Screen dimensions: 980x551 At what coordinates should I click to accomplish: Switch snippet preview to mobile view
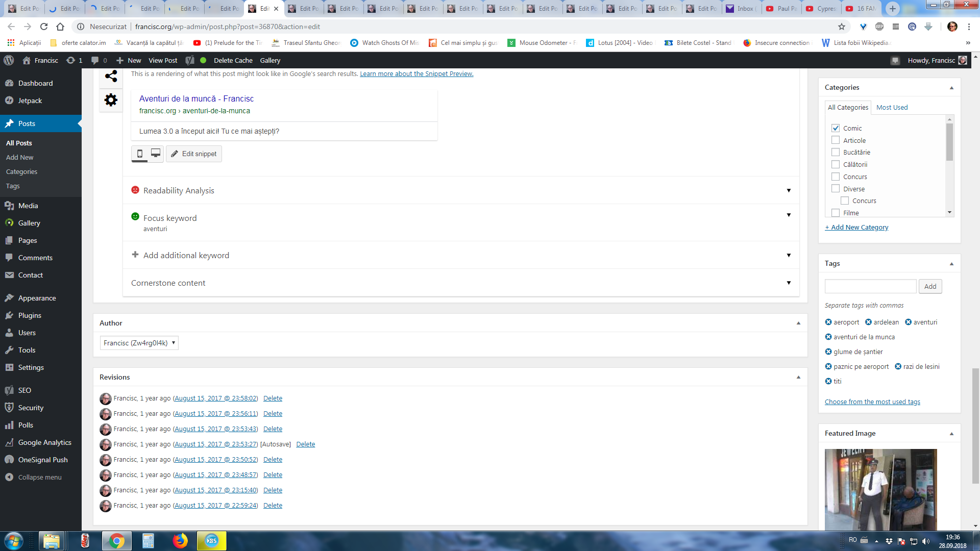(x=139, y=154)
